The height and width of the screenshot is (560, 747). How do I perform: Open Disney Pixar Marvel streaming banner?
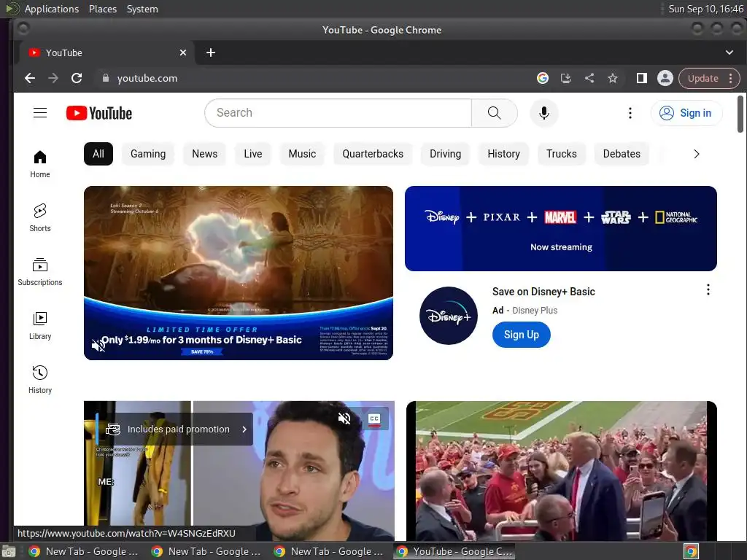coord(561,228)
